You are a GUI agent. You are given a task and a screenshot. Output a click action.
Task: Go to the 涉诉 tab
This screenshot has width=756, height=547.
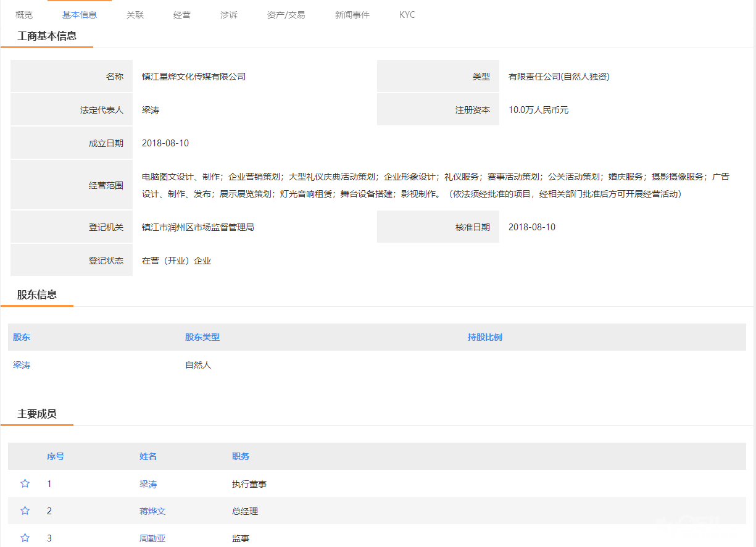coord(229,15)
